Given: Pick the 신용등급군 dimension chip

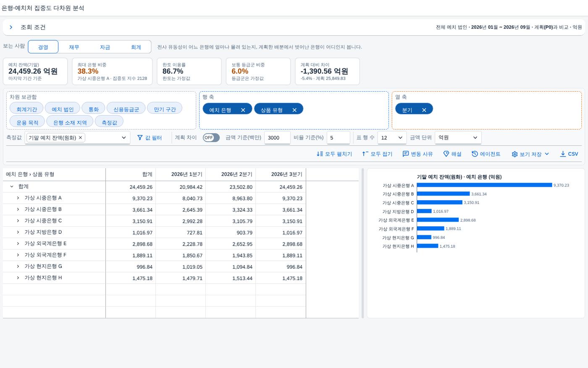Looking at the screenshot, I should click(126, 109).
